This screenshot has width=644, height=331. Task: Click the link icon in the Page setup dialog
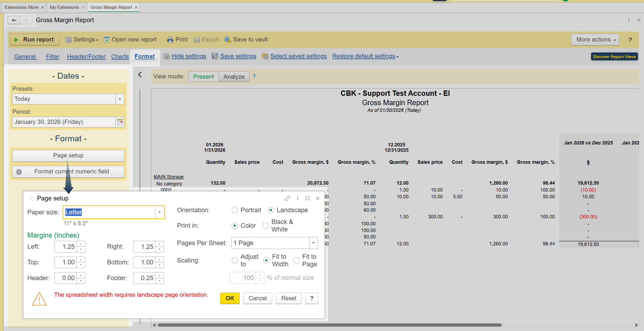(x=287, y=198)
